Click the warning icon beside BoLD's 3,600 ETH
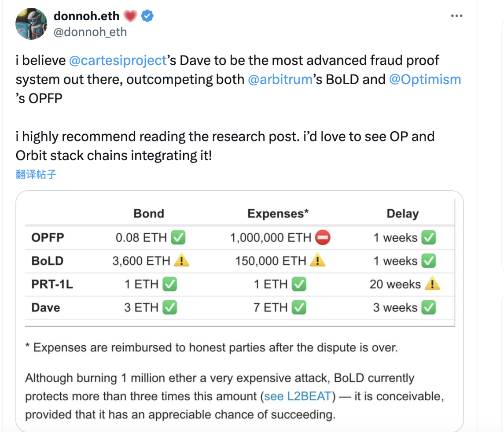 [x=181, y=260]
